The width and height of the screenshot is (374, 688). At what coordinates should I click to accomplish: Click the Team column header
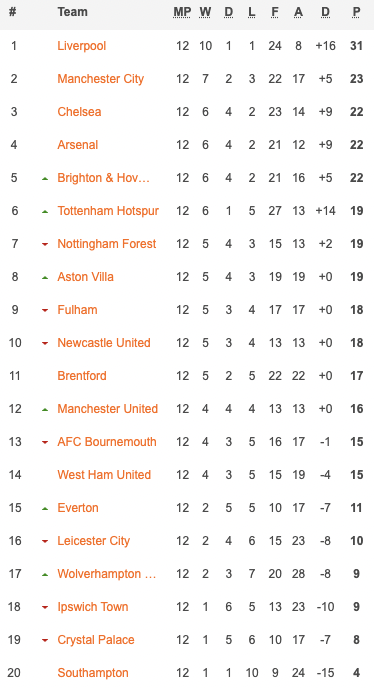[72, 12]
